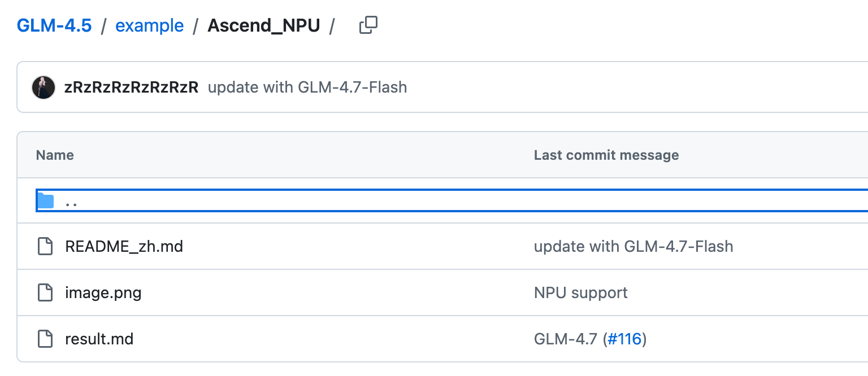Click the parent directory folder icon
The width and height of the screenshot is (868, 376).
pyautogui.click(x=45, y=201)
